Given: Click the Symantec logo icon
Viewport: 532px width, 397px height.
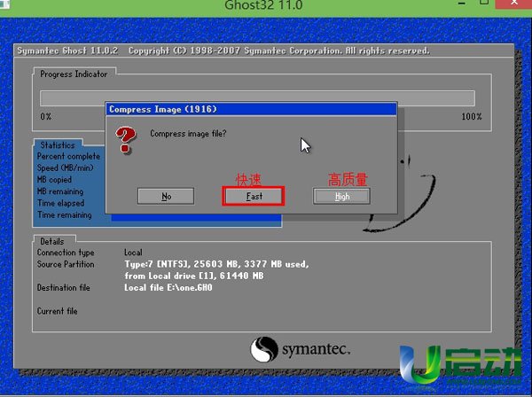Looking at the screenshot, I should [x=264, y=349].
